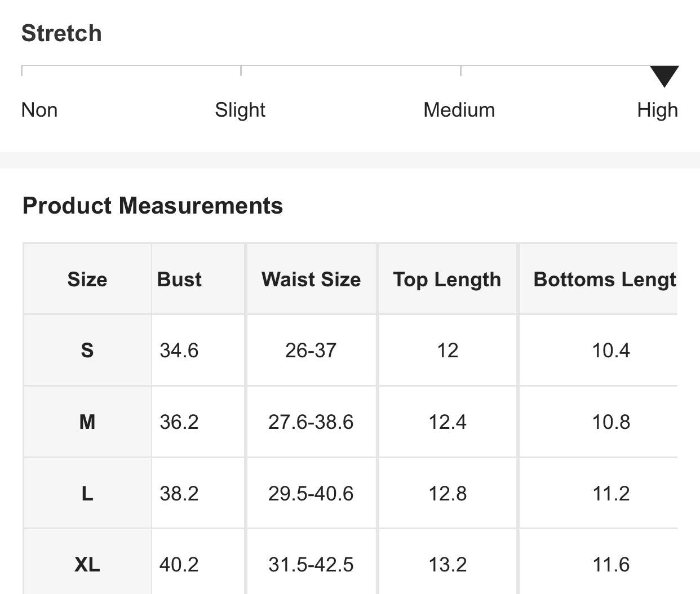Select the Waist Size column header
This screenshot has width=700, height=594.
[311, 280]
